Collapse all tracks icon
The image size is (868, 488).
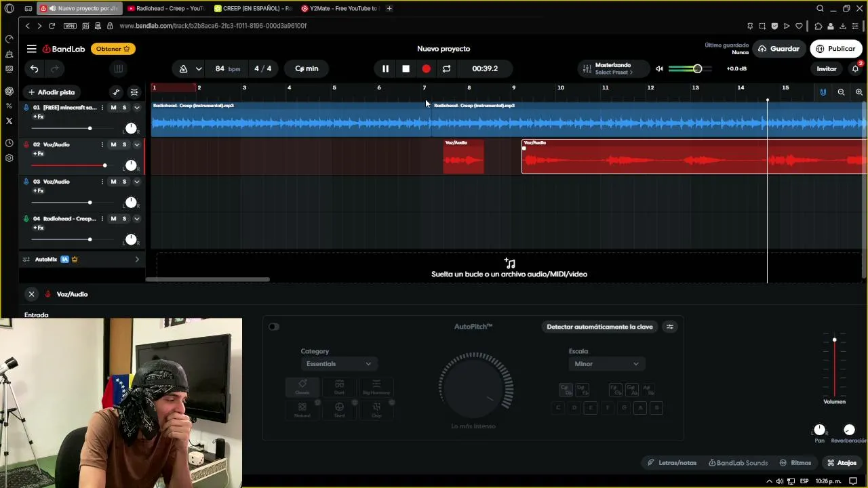pos(134,92)
